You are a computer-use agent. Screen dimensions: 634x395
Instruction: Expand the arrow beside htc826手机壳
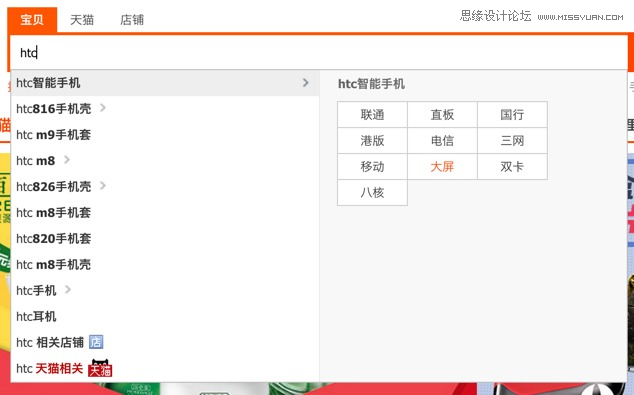click(x=102, y=186)
